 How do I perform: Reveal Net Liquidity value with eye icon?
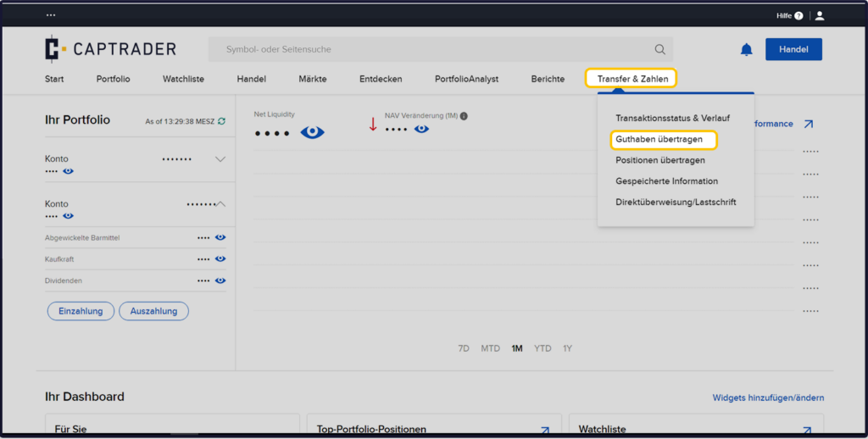click(312, 132)
